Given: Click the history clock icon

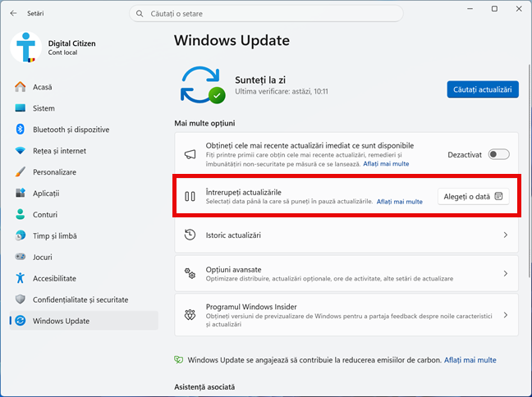Looking at the screenshot, I should point(190,235).
